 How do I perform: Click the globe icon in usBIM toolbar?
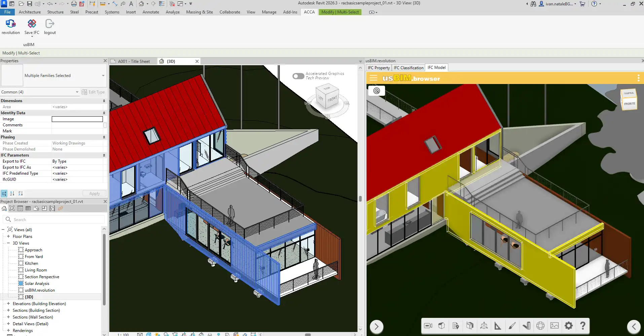(x=540, y=326)
